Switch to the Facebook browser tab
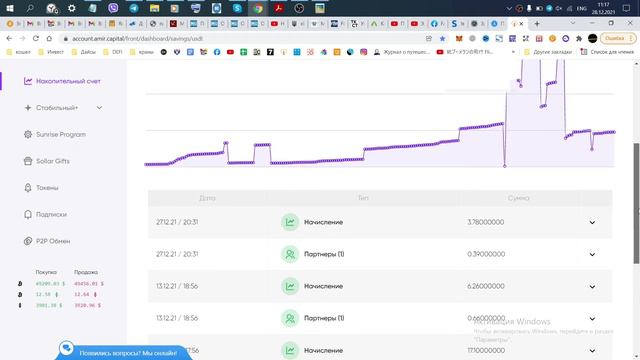640x360 pixels. pyautogui.click(x=437, y=24)
